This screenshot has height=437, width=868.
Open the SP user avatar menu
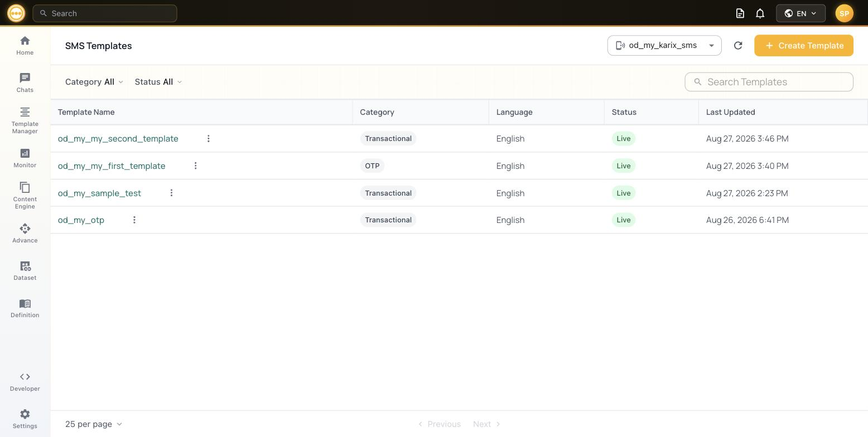point(844,13)
